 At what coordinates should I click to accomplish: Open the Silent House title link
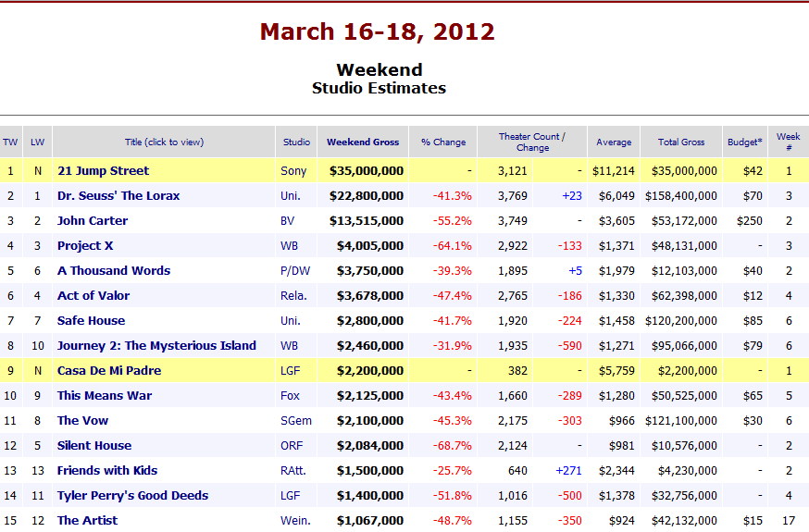(x=94, y=446)
